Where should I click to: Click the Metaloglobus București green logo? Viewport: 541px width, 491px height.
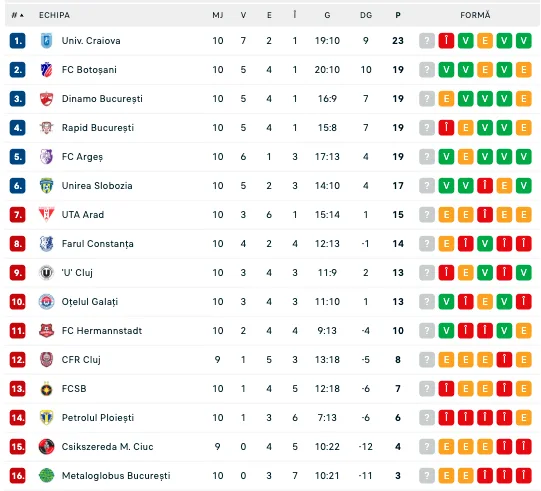click(46, 476)
